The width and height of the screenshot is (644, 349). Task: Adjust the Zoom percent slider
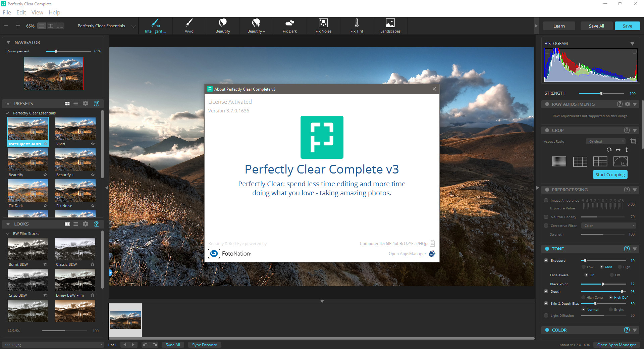68,51
